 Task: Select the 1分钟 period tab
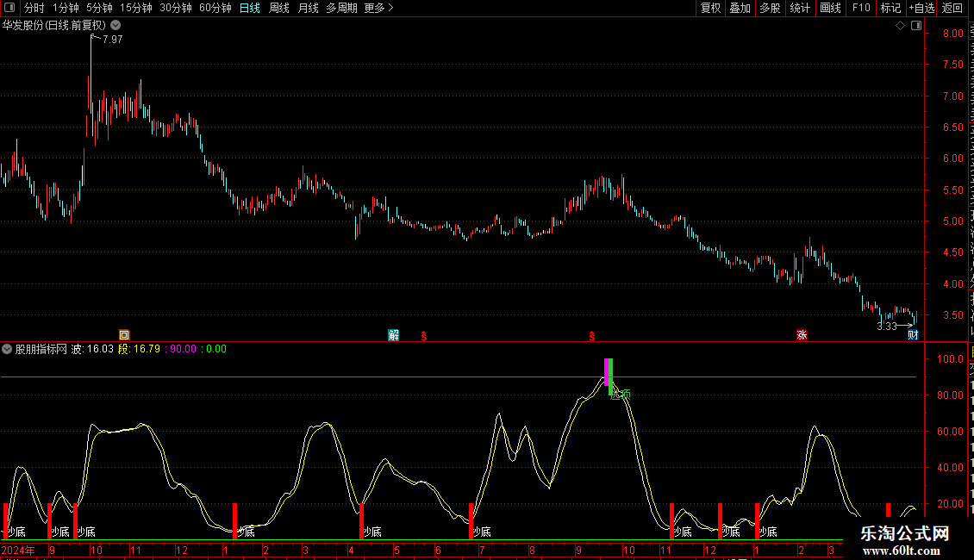66,8
